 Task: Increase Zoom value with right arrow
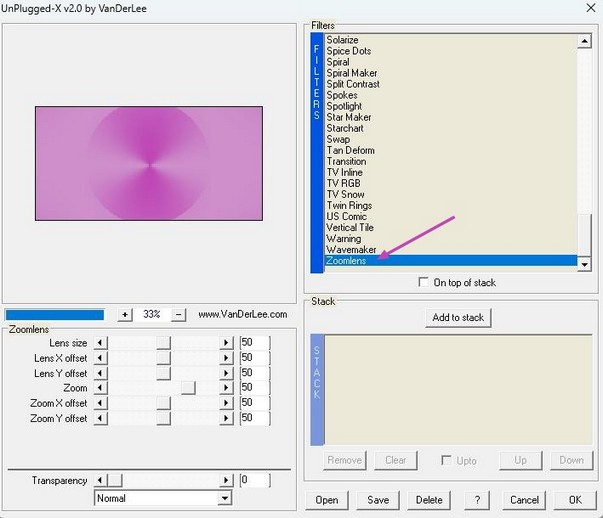point(227,388)
